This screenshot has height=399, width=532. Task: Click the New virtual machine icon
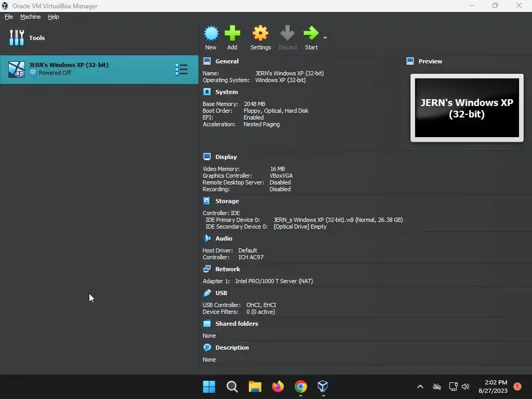(x=211, y=33)
